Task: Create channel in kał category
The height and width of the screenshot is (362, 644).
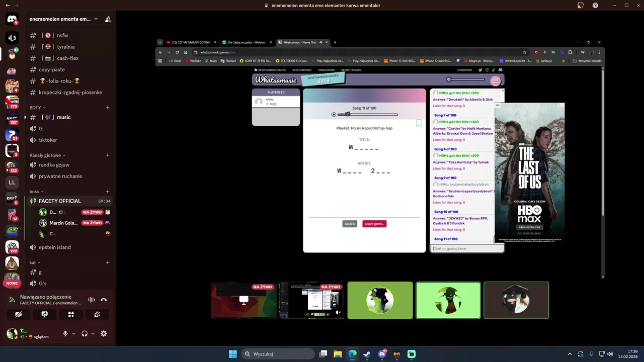Action: (108, 262)
